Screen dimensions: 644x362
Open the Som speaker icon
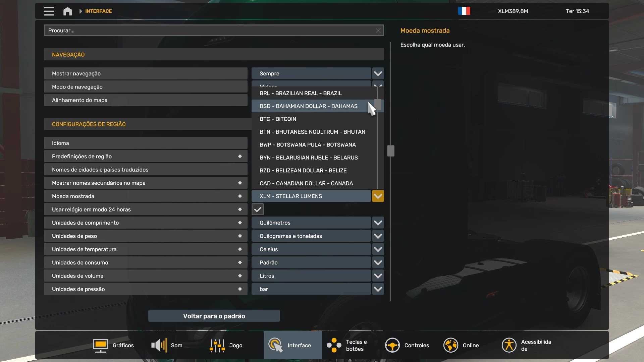(159, 345)
